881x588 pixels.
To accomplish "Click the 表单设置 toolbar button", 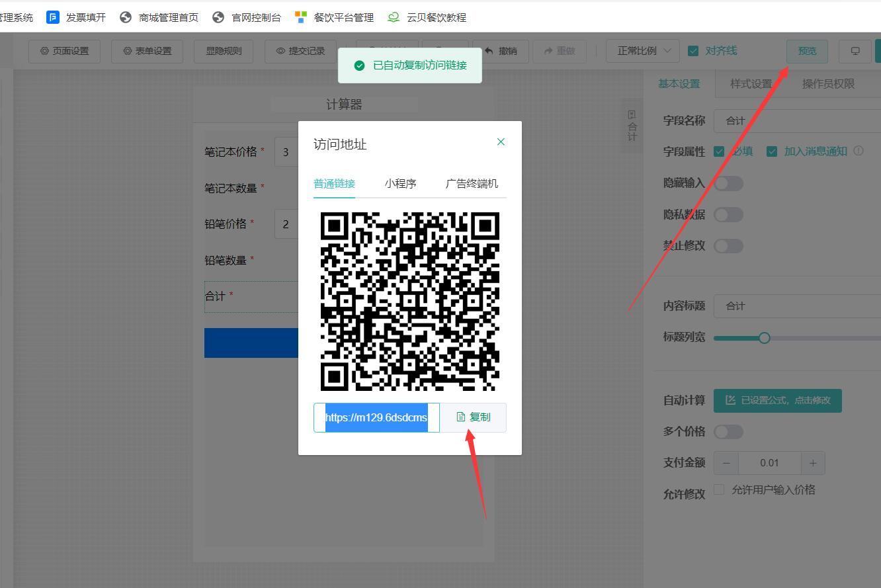I will pos(147,51).
